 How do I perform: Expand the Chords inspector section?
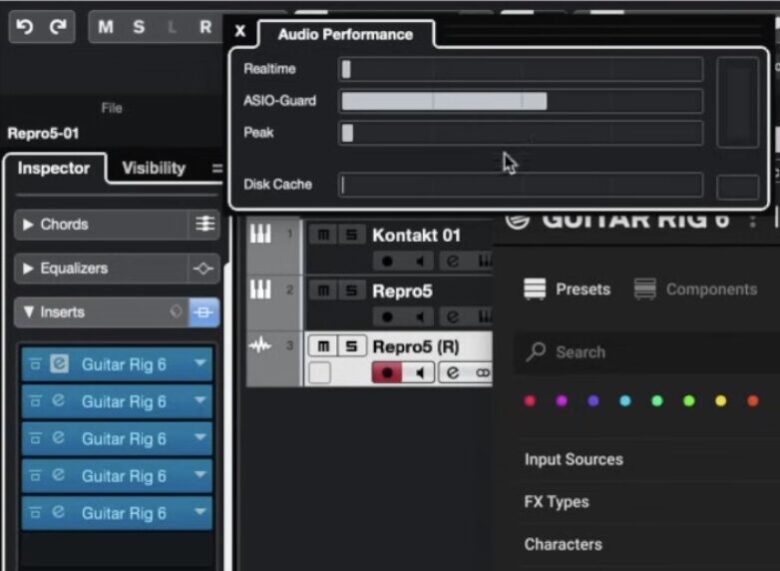point(28,225)
